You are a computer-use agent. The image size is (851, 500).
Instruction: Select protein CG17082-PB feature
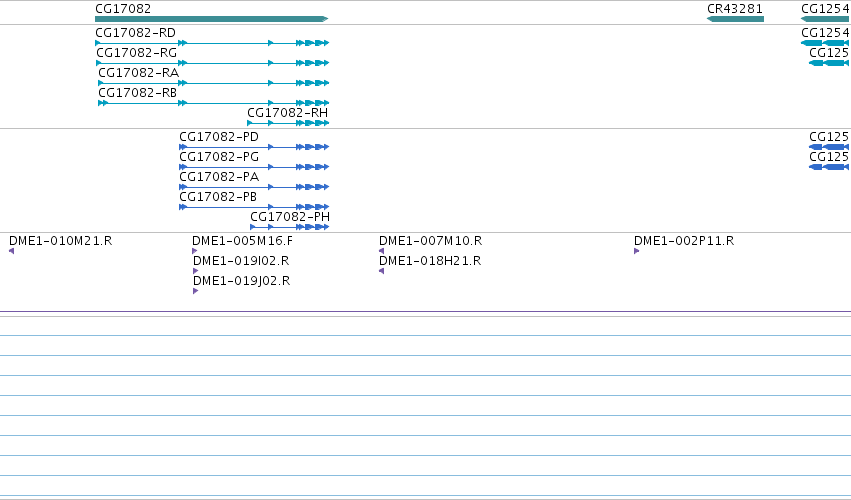coord(254,207)
